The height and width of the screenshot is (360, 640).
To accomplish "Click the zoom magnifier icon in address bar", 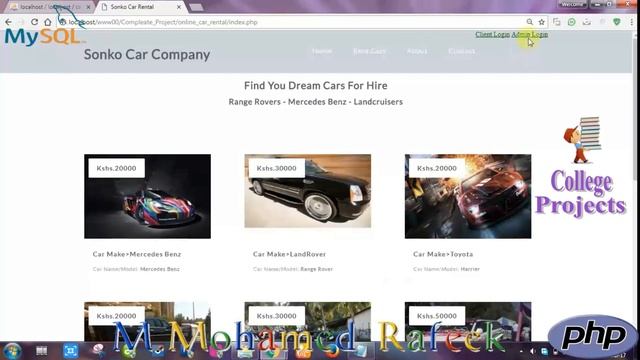I will coord(529,22).
